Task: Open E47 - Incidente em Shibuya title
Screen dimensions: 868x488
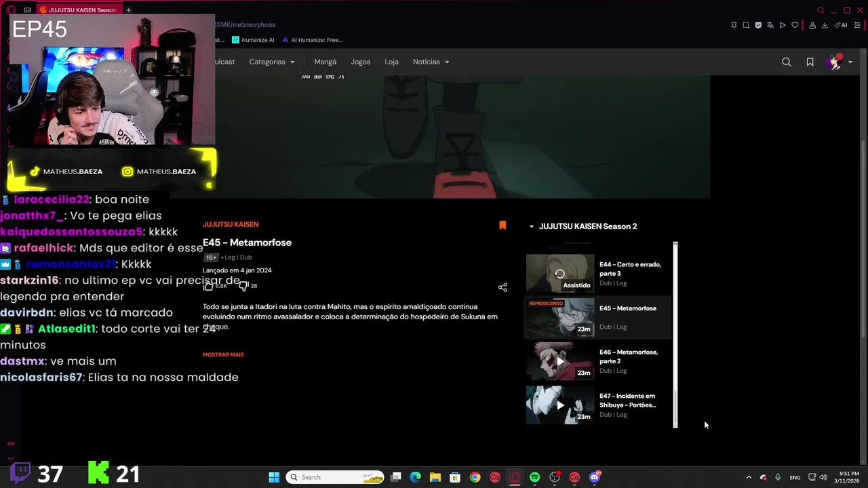Action: coord(628,401)
